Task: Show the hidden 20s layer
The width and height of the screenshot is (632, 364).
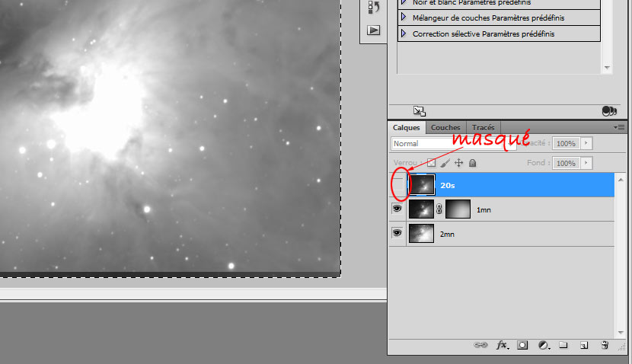Action: pyautogui.click(x=397, y=185)
